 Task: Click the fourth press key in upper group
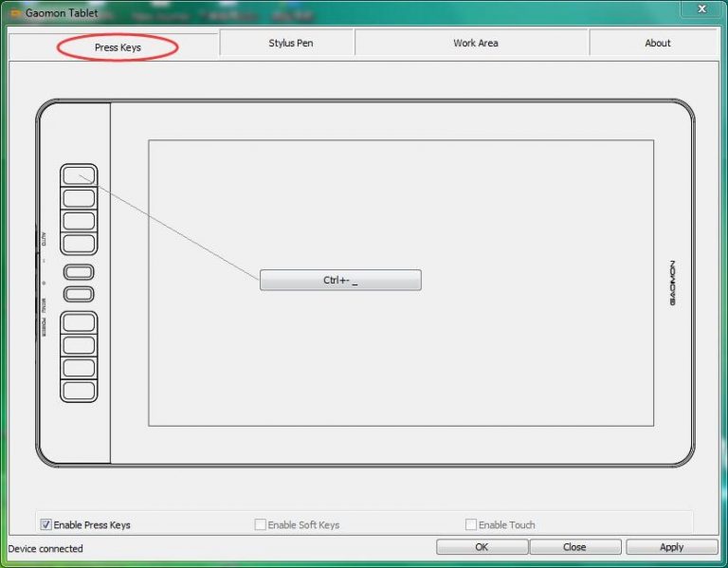click(x=79, y=244)
